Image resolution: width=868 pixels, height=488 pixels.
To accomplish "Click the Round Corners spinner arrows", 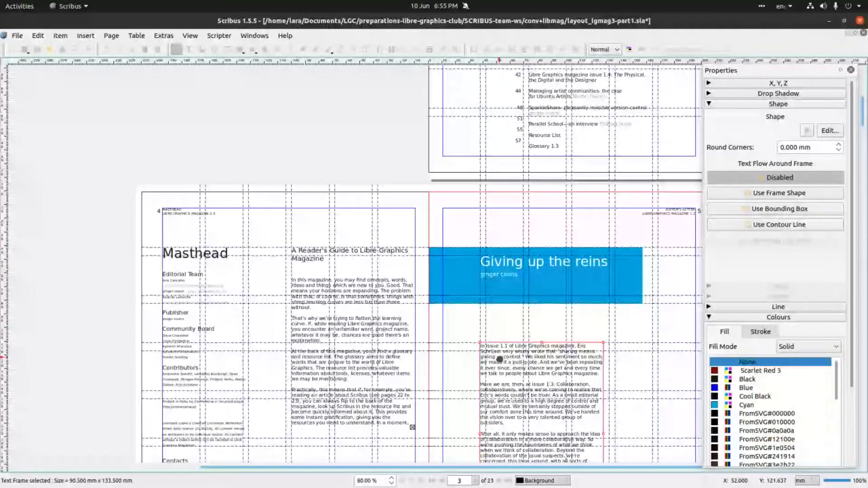I will [838, 147].
